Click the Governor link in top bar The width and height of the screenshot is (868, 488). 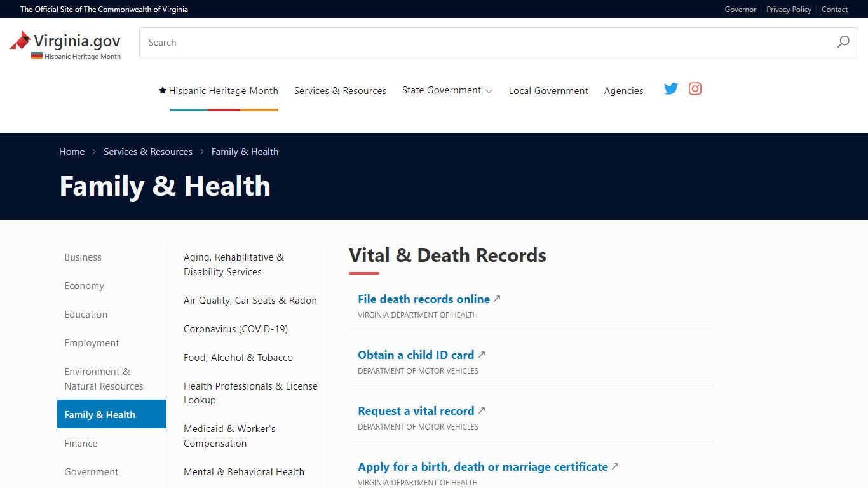(x=740, y=10)
